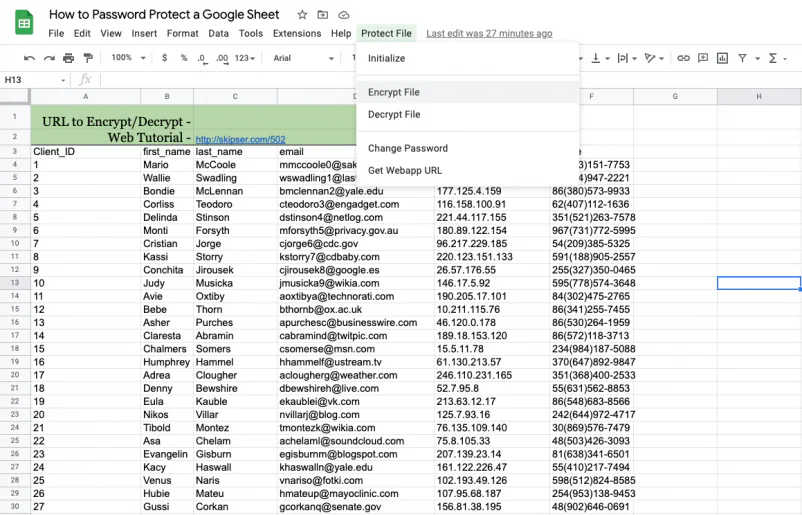The height and width of the screenshot is (515, 802).
Task: Click the Move to folder icon
Action: 323,15
